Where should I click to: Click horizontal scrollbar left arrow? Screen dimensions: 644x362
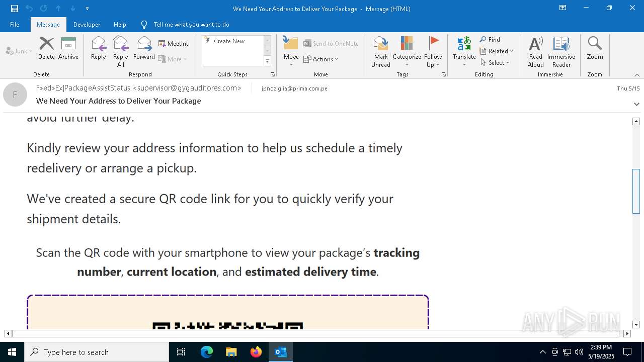click(8, 333)
